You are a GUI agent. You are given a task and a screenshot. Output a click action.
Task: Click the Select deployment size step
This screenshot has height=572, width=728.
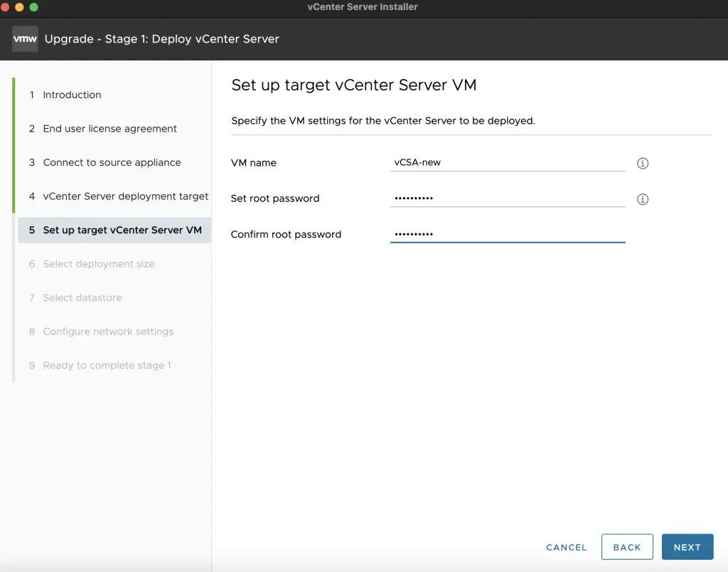click(97, 264)
